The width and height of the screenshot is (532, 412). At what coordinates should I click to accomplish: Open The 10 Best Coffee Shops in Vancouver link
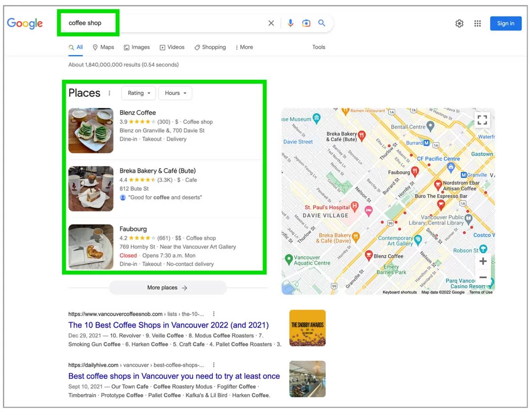pyautogui.click(x=168, y=325)
